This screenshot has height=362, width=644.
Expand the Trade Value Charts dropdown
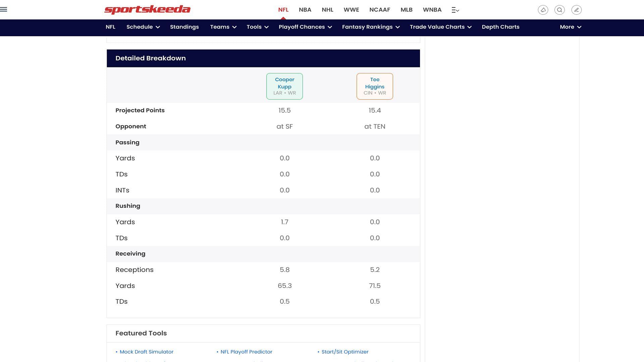(440, 27)
